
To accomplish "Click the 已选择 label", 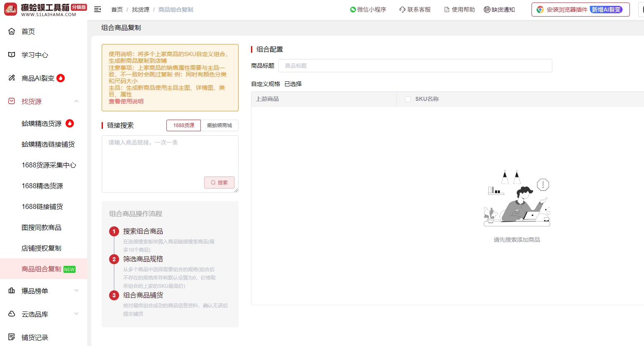I will (x=293, y=84).
